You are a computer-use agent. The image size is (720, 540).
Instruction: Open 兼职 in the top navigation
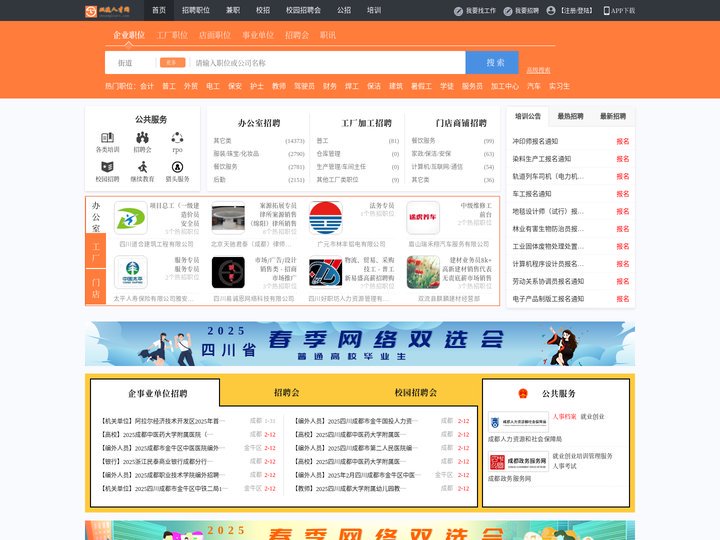(x=233, y=10)
